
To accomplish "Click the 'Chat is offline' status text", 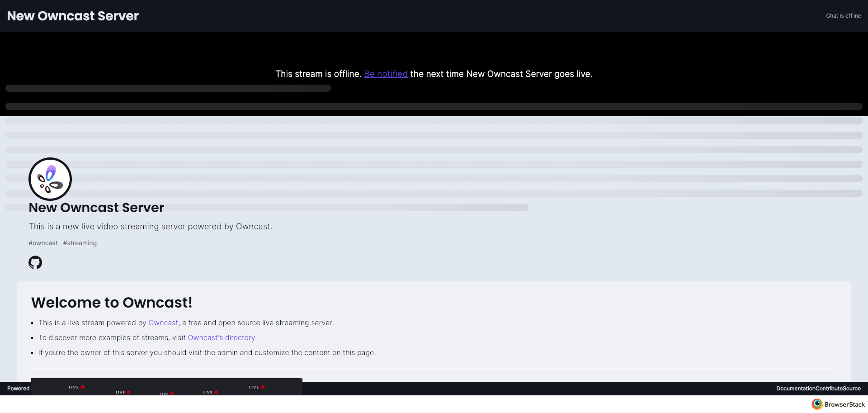I will [843, 16].
